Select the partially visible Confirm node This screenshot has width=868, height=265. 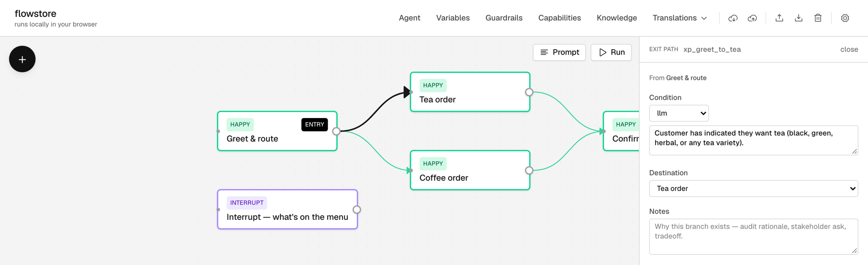(x=621, y=131)
